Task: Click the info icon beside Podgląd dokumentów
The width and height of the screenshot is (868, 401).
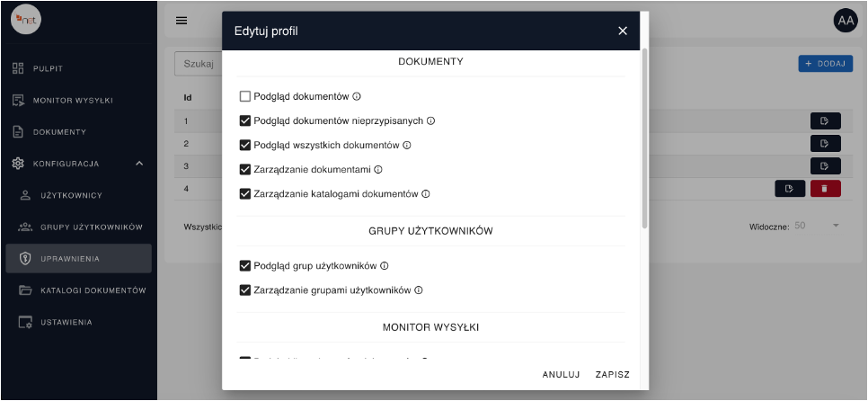Action: pyautogui.click(x=357, y=96)
